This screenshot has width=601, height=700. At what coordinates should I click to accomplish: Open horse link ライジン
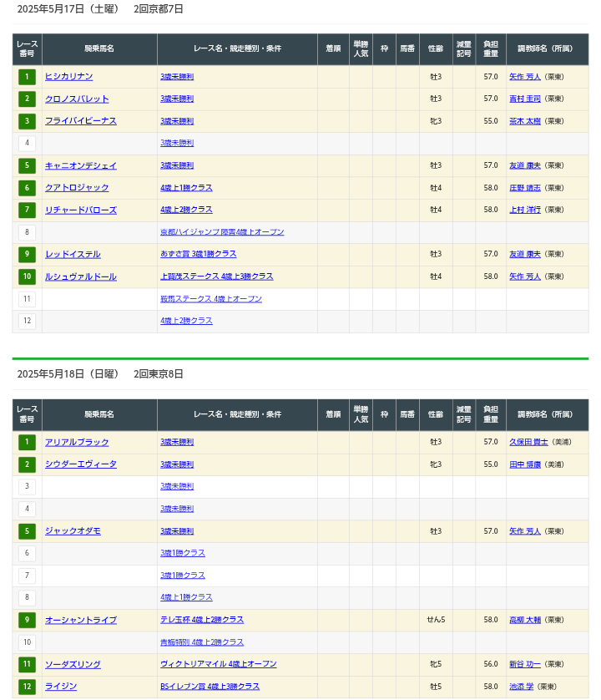[61, 686]
